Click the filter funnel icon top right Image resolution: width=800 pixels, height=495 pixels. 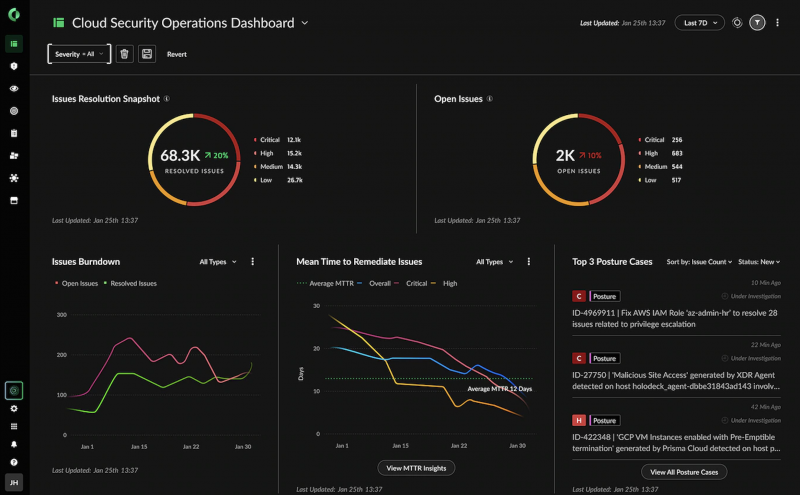pyautogui.click(x=757, y=23)
